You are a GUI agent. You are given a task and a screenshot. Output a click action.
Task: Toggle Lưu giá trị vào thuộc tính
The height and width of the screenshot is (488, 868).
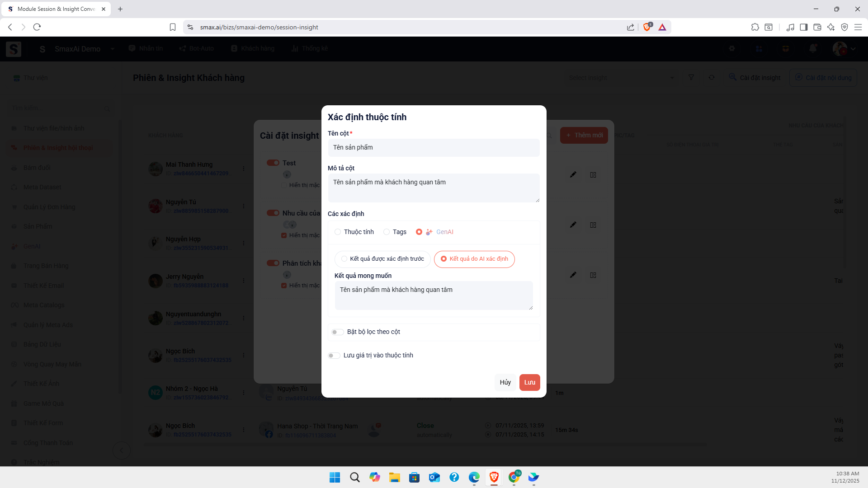tap(334, 356)
